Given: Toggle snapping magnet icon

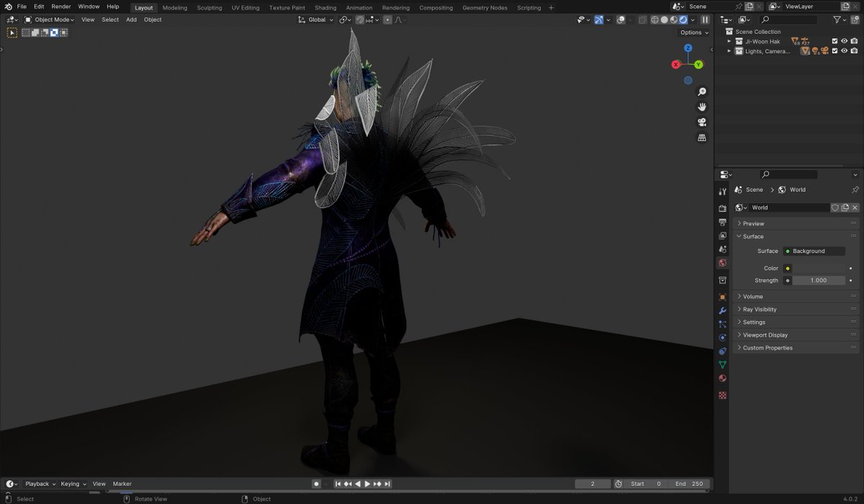Looking at the screenshot, I should point(360,19).
